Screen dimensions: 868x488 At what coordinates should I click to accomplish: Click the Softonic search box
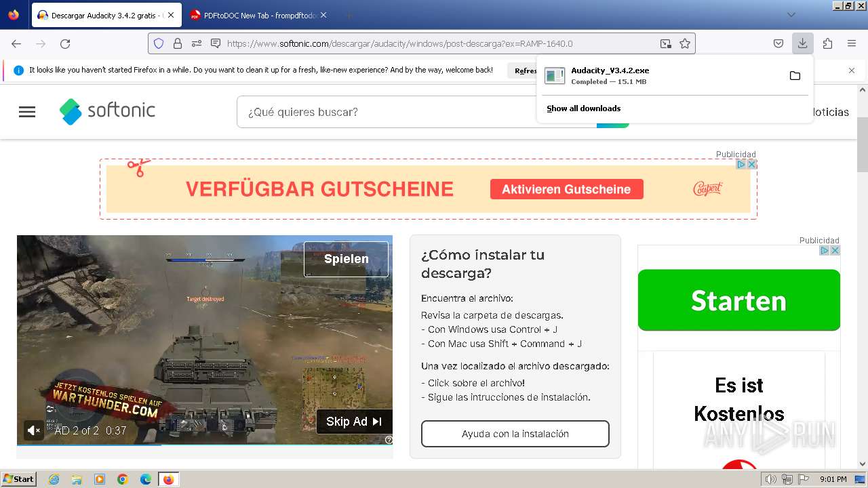(x=416, y=112)
